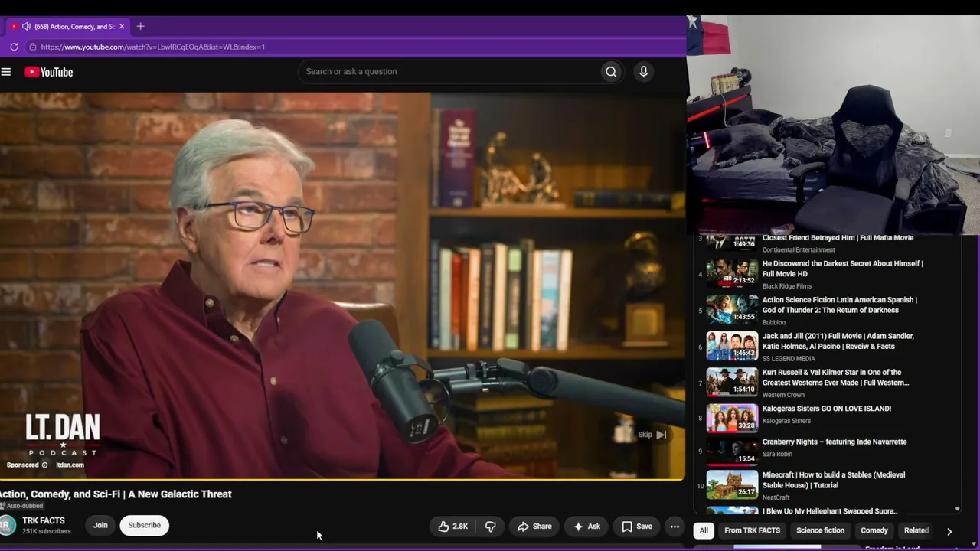Open the Kalogeras Sisters Love Island thumbnail
Screen dimensions: 980x551
pyautogui.click(x=732, y=417)
